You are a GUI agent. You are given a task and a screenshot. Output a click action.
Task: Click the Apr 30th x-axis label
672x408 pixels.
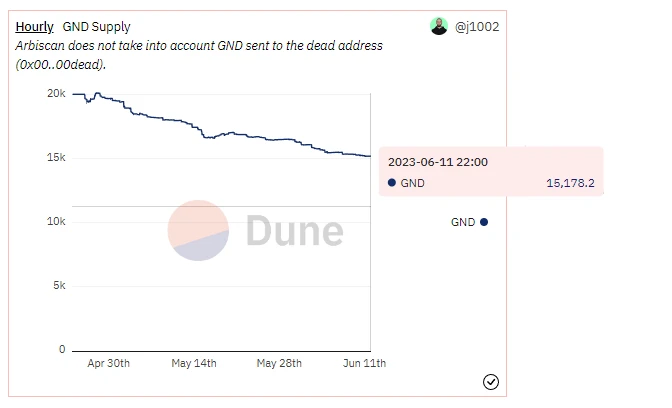(108, 363)
